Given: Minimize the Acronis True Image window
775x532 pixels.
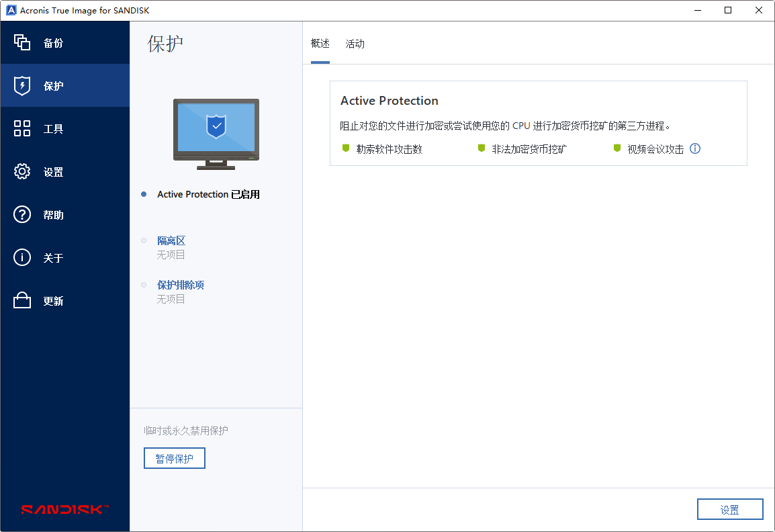Looking at the screenshot, I should (697, 10).
